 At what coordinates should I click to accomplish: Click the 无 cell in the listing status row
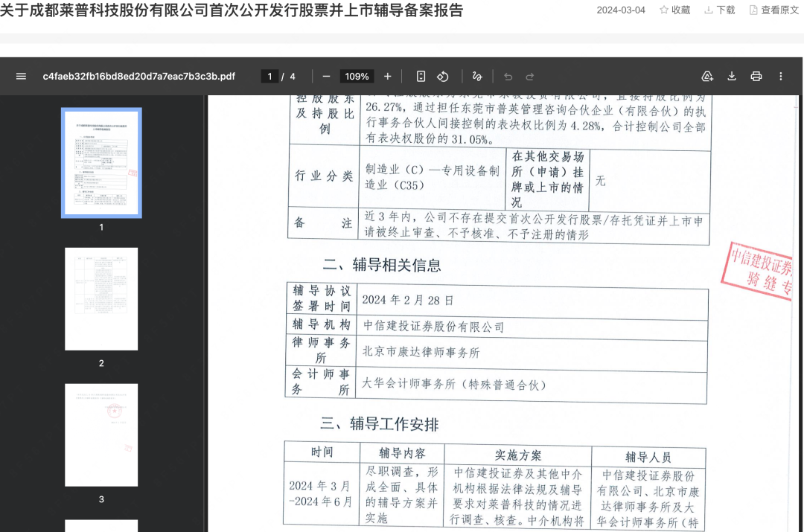click(601, 181)
